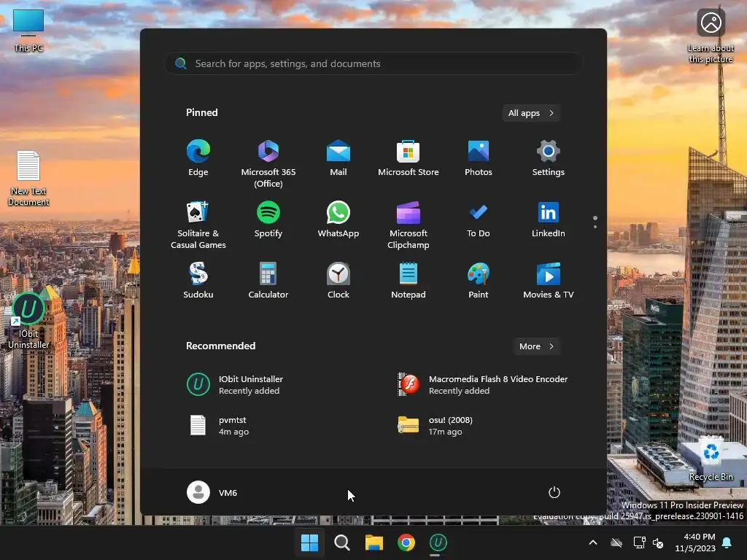The height and width of the screenshot is (560, 747).
Task: Click the network tray icon
Action: (639, 542)
